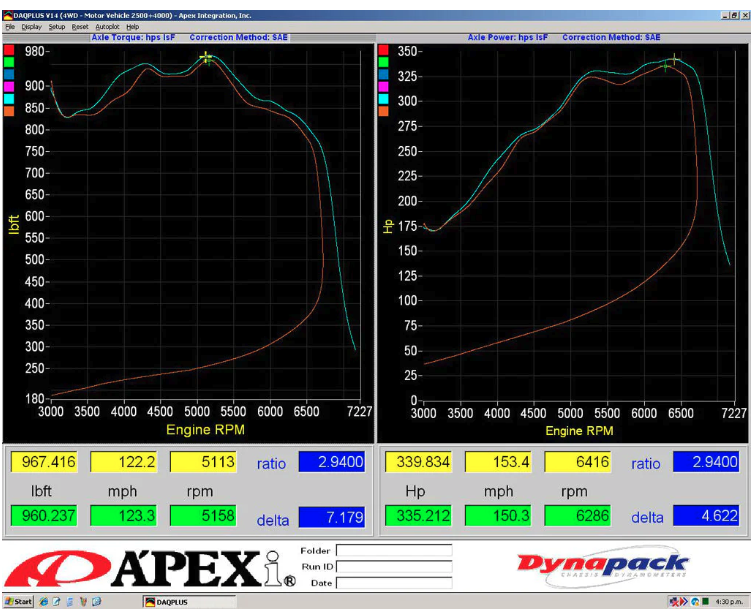Open the Windows Start menu
This screenshot has width=753, height=612.
click(x=18, y=601)
